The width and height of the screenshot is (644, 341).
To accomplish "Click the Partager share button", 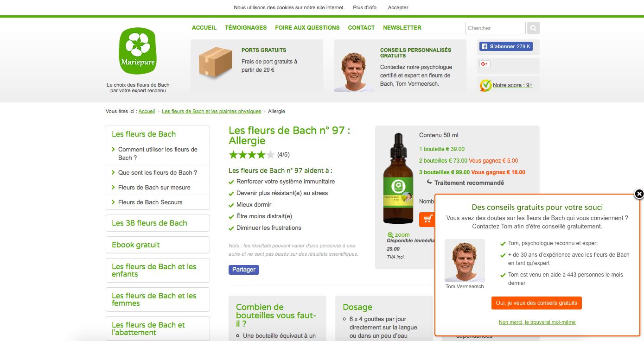I will click(243, 270).
